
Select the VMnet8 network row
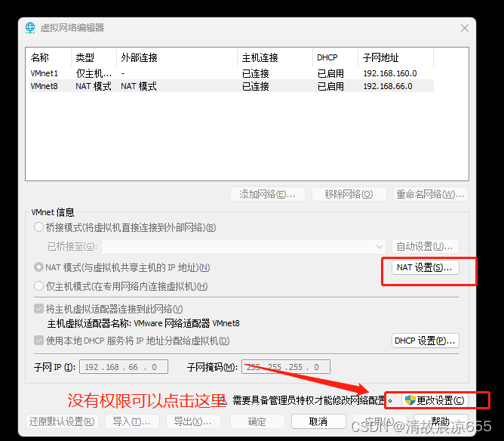232,86
